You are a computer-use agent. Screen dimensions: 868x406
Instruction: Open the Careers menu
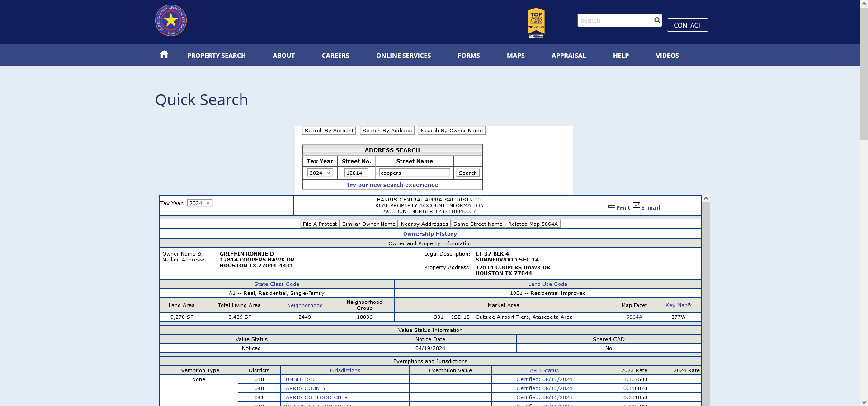pyautogui.click(x=335, y=56)
